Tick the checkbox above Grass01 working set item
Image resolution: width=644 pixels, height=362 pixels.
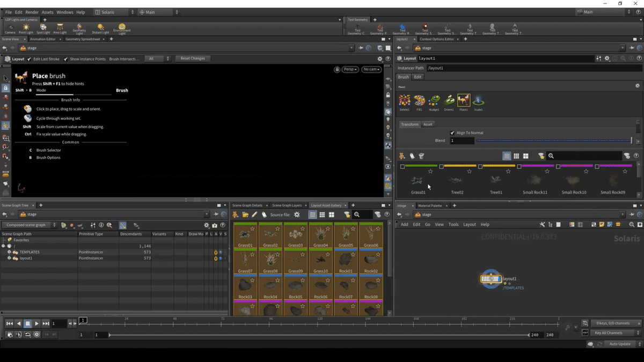402,167
